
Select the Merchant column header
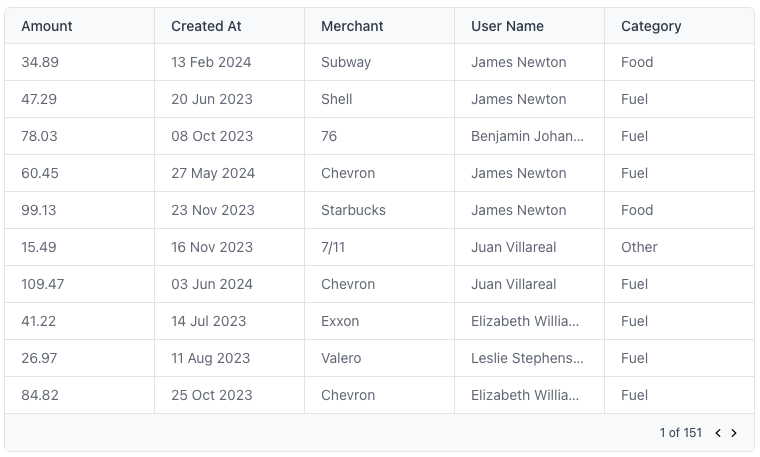380,26
